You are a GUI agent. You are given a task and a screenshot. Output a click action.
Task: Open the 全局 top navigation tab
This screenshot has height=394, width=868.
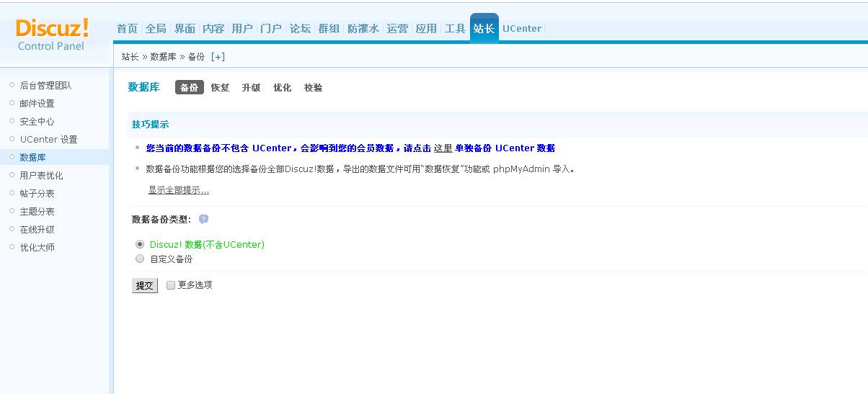156,28
